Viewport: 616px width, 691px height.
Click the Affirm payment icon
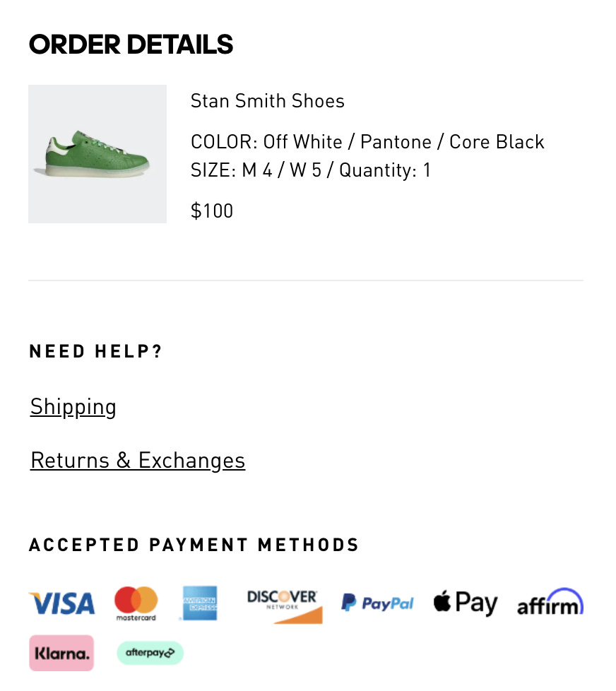tap(550, 603)
